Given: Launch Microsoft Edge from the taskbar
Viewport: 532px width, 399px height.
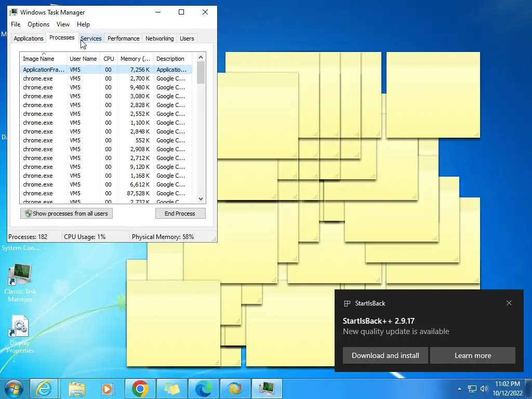Looking at the screenshot, I should 203,389.
